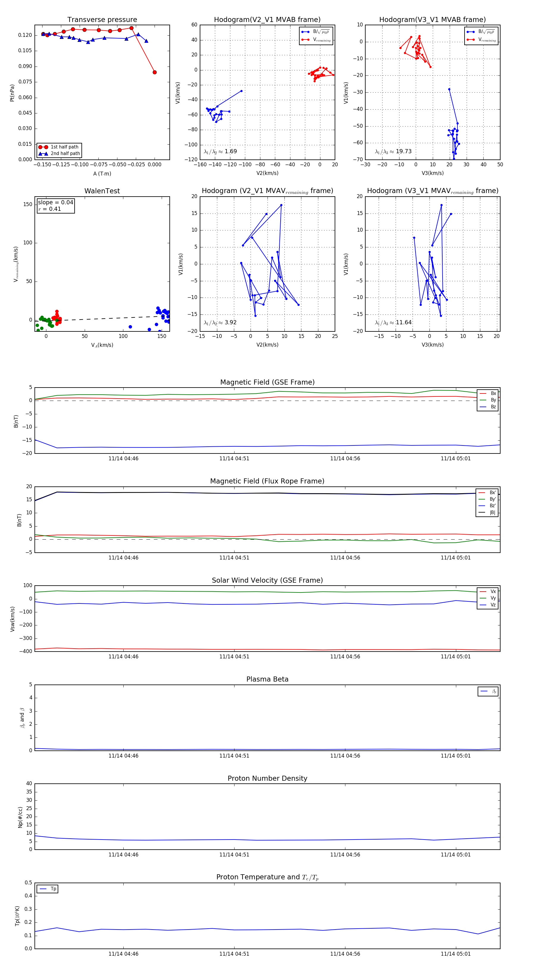This screenshot has height=980, width=535.
Task: Click "11/14 05:01" tick under Proton Temperature
Action: tap(456, 954)
